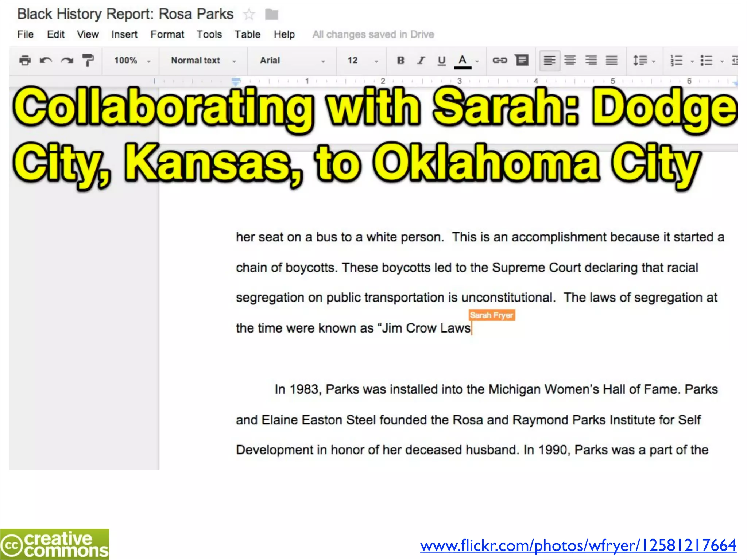Image resolution: width=747 pixels, height=560 pixels.
Task: Open the 100% zoom dropdown
Action: [132, 61]
